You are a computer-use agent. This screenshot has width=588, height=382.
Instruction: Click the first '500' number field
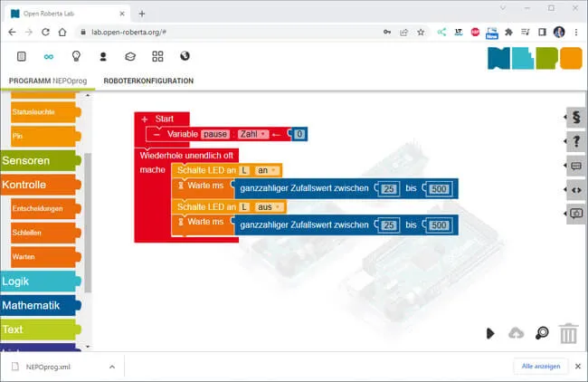440,188
